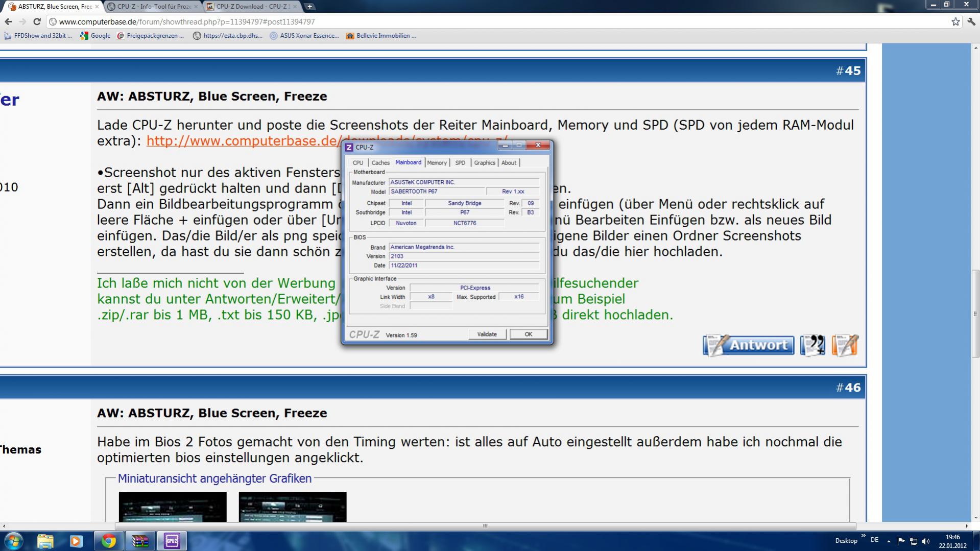Screen dimensions: 980x551
Task: Click the Validate button in CPU-Z
Action: click(487, 334)
